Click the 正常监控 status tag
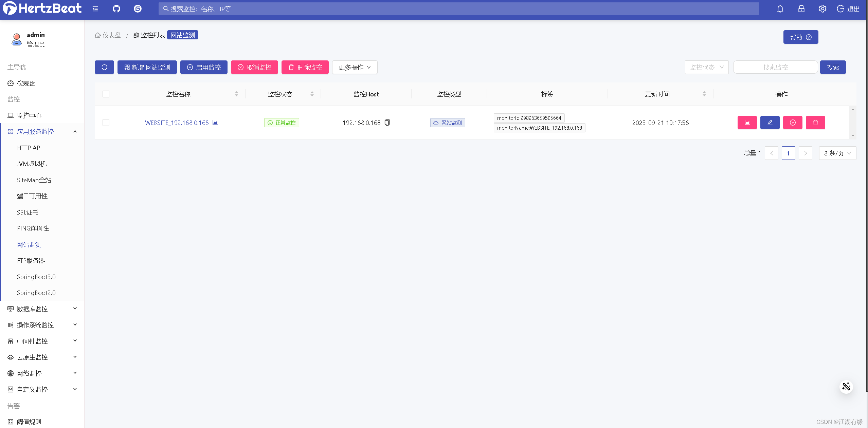 (282, 123)
